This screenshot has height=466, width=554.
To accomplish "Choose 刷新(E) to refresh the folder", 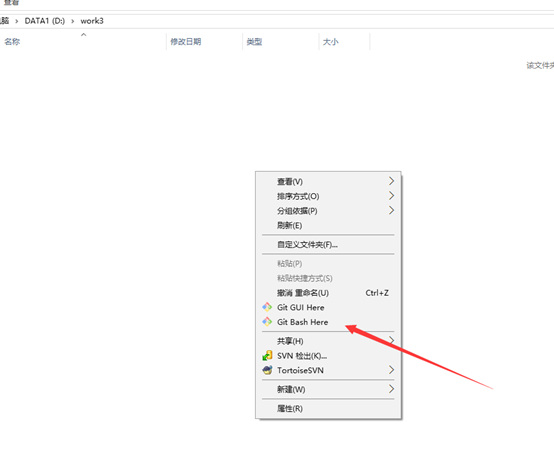I will tap(328, 225).
